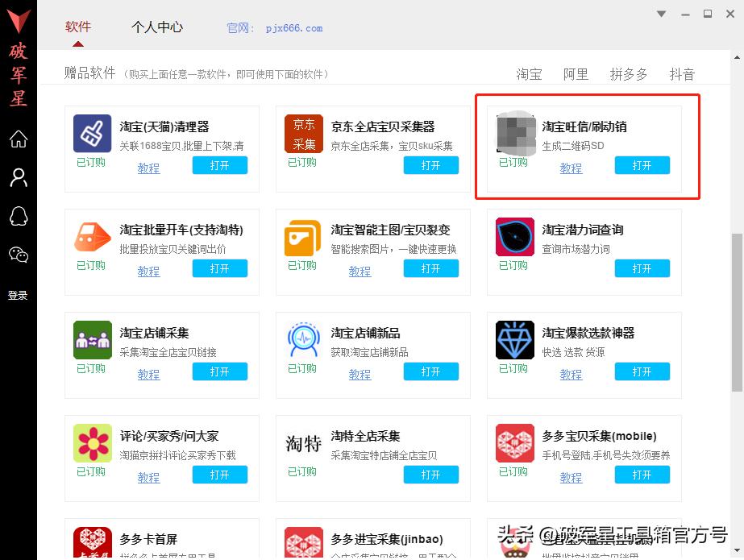Image resolution: width=744 pixels, height=560 pixels.
Task: Open the 多多宝贝采集(mobile) red app icon
Action: click(x=513, y=443)
